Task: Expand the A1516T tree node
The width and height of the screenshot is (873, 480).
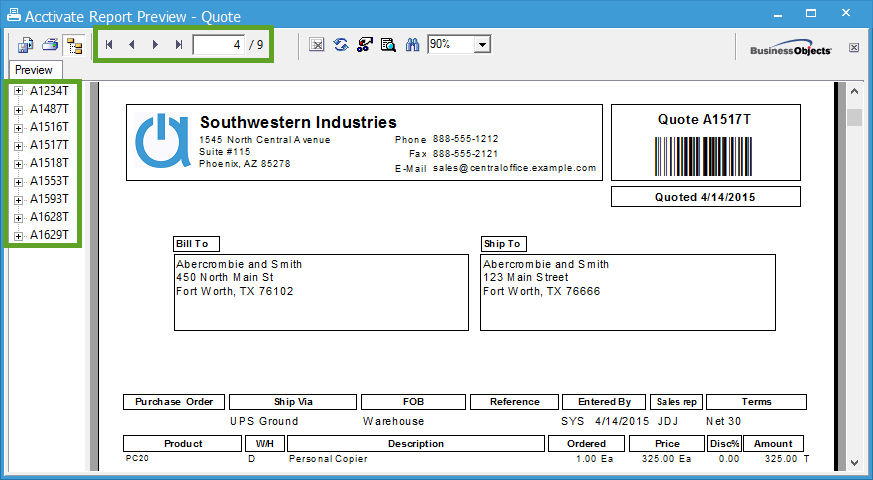Action: click(x=18, y=127)
